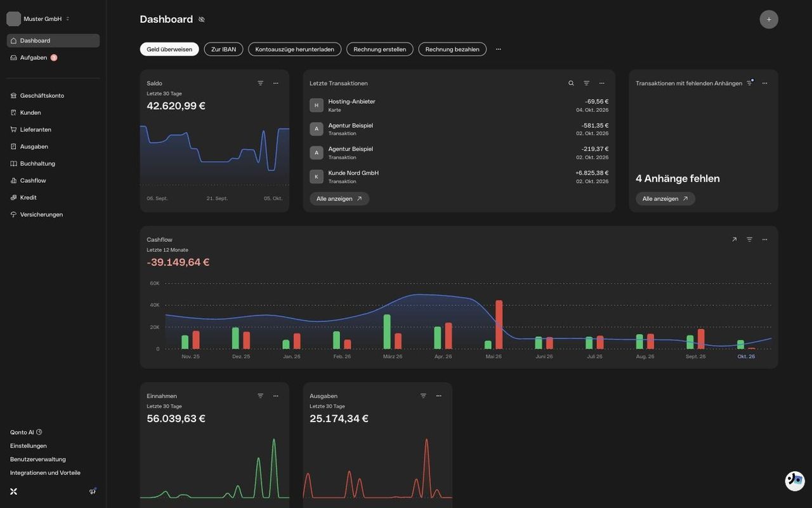Open Lieferanten in the sidebar
This screenshot has height=508, width=812.
pyautogui.click(x=53, y=130)
